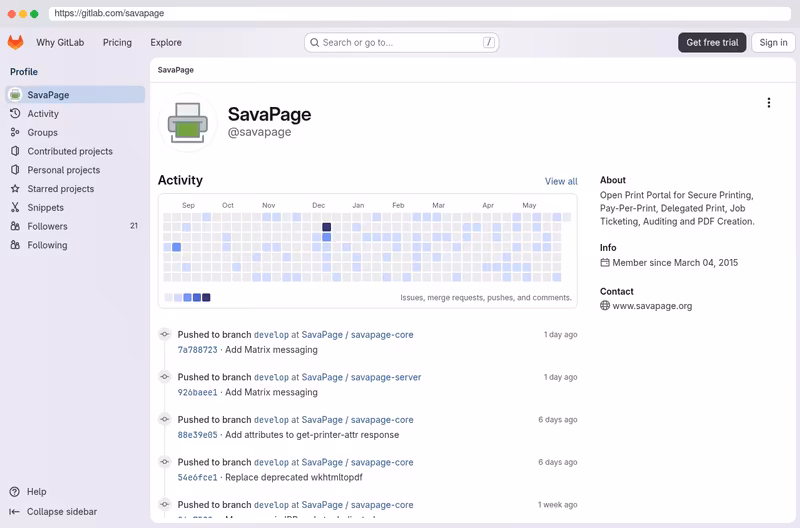Click the calendar icon beside Member since

click(605, 263)
